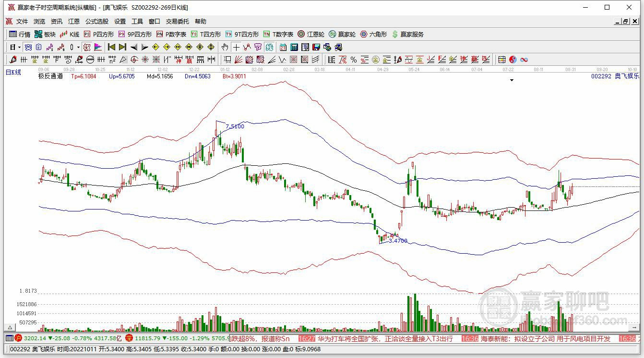Open the 赢家轮 wheel tool
Viewport: 644px width, 358px height.
(342, 34)
